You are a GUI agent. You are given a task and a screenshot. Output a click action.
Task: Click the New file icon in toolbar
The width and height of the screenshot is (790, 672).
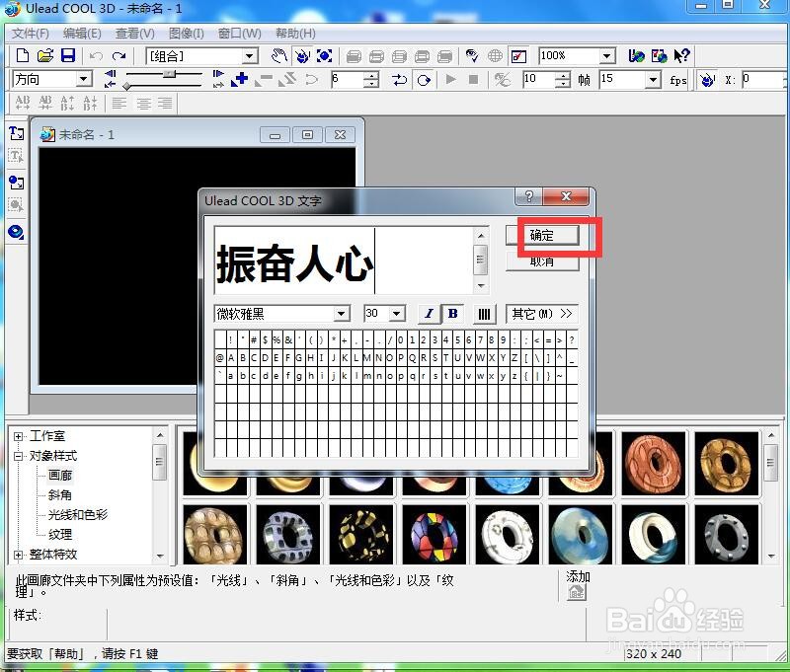pos(23,55)
